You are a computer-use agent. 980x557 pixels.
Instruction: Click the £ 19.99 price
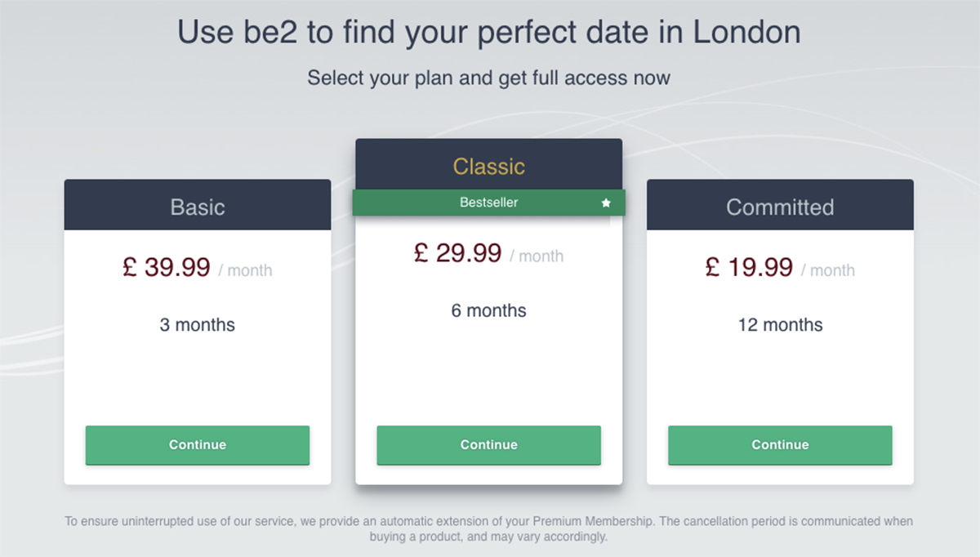tap(749, 268)
